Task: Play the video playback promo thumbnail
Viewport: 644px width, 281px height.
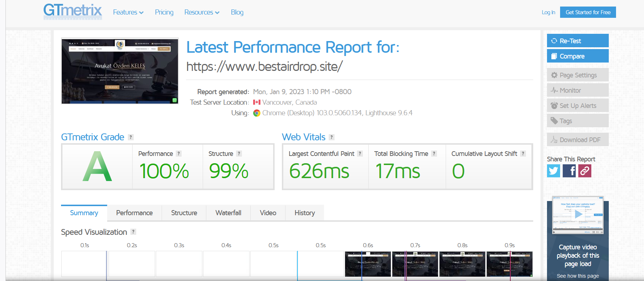Action: pyautogui.click(x=578, y=215)
